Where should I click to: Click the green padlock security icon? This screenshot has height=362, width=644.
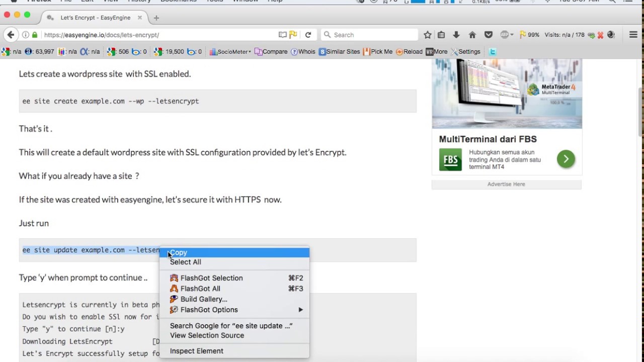coord(35,35)
